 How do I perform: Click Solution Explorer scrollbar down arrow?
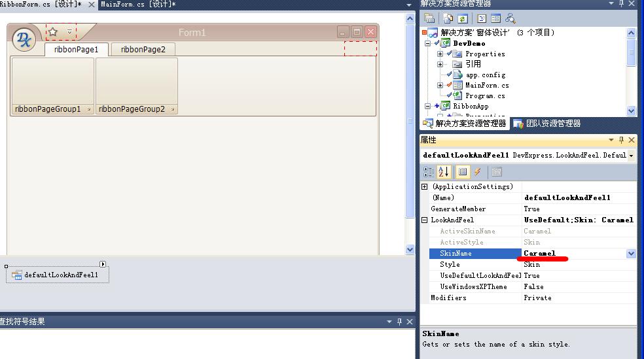(x=632, y=111)
